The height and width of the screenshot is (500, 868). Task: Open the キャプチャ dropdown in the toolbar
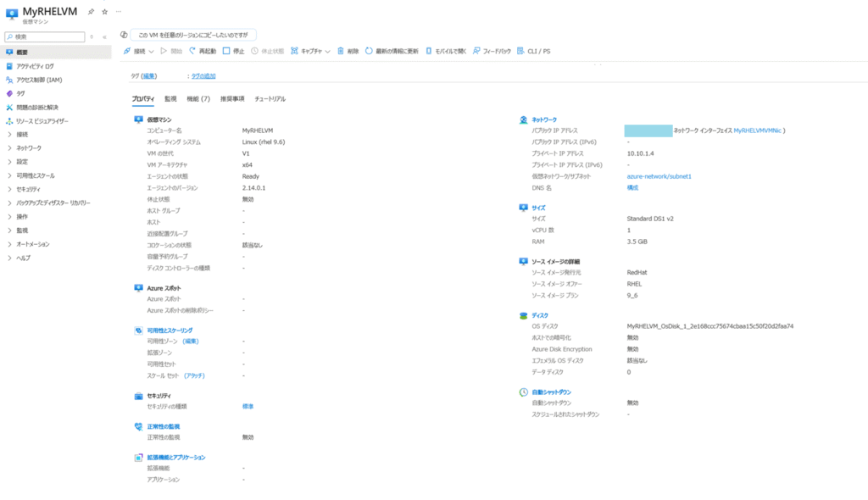tap(310, 51)
